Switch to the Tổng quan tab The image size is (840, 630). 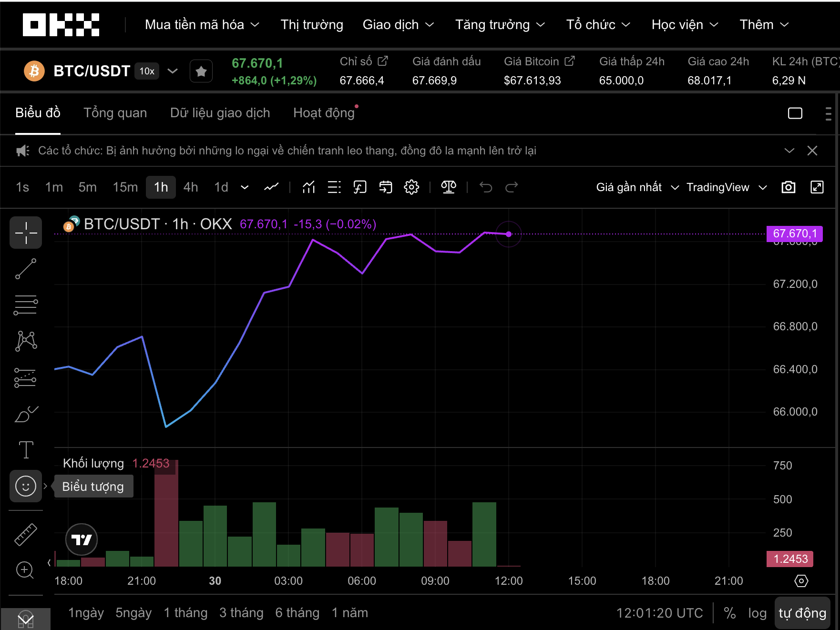[115, 113]
